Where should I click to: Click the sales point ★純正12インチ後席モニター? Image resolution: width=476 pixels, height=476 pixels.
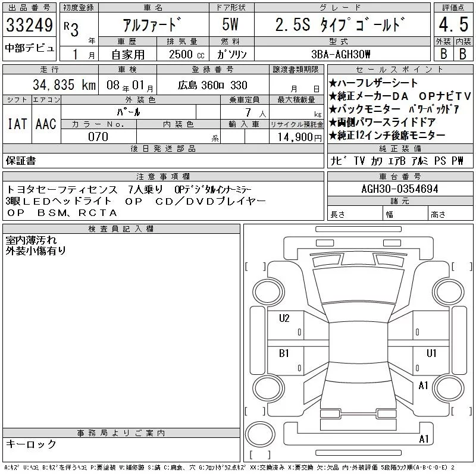point(387,135)
